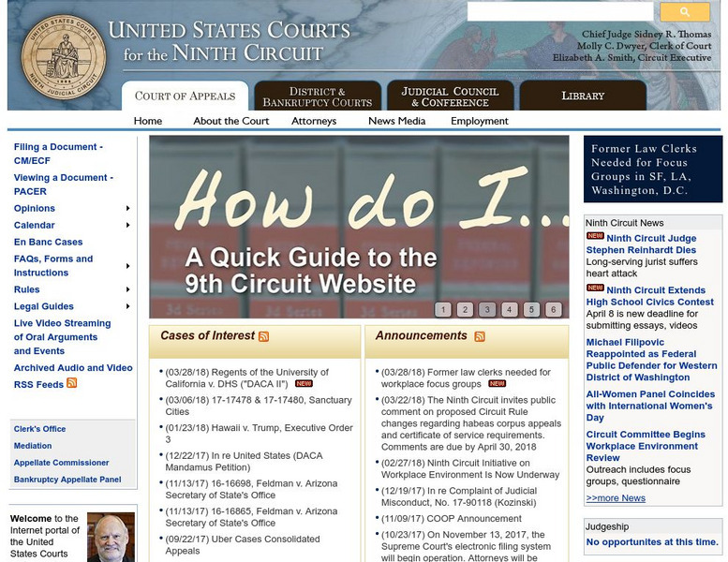
Task: Expand FAQs, Forms and Instructions arrow
Action: 127,266
